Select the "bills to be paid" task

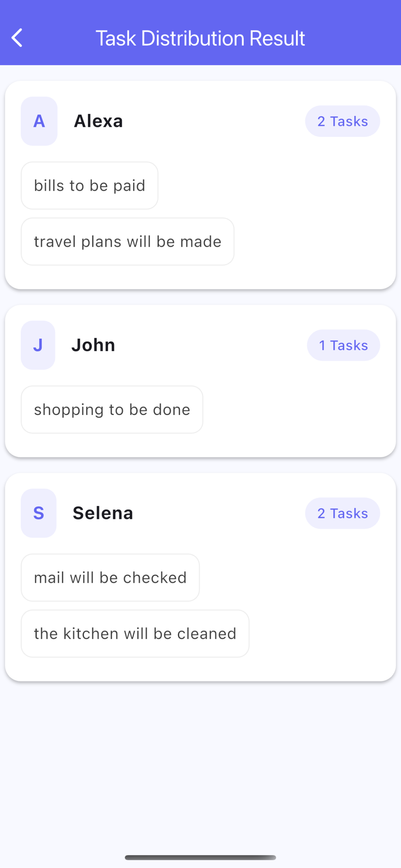tap(90, 186)
